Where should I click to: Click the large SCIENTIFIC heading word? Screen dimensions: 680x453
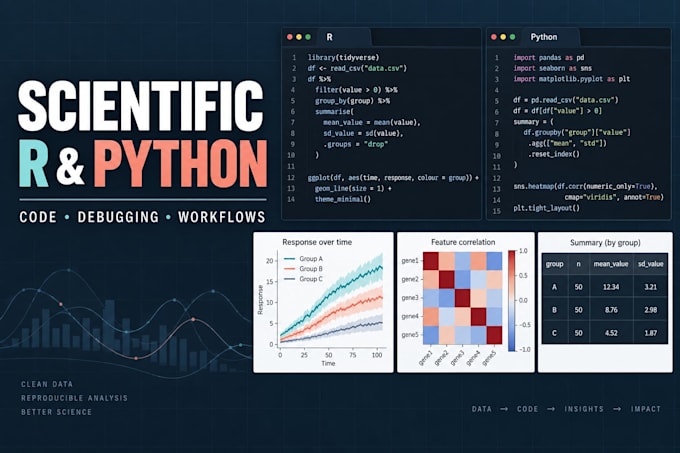click(141, 106)
